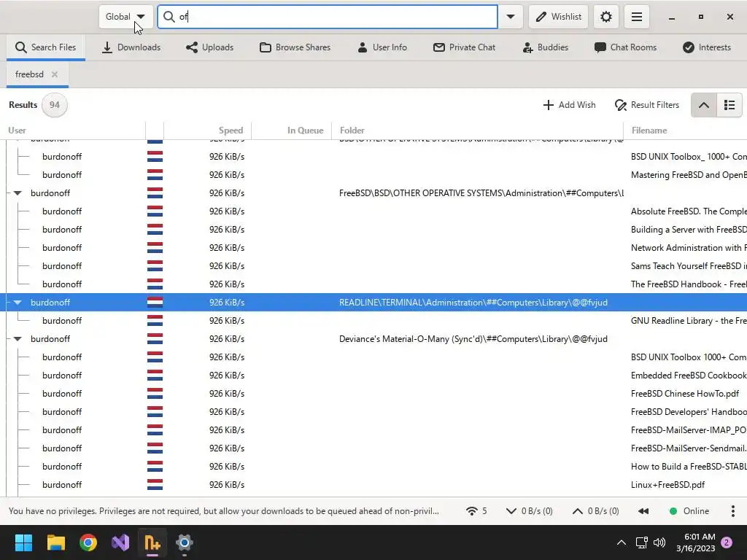Toggle alternative speed limits rewind icon
The height and width of the screenshot is (560, 747).
pyautogui.click(x=643, y=511)
